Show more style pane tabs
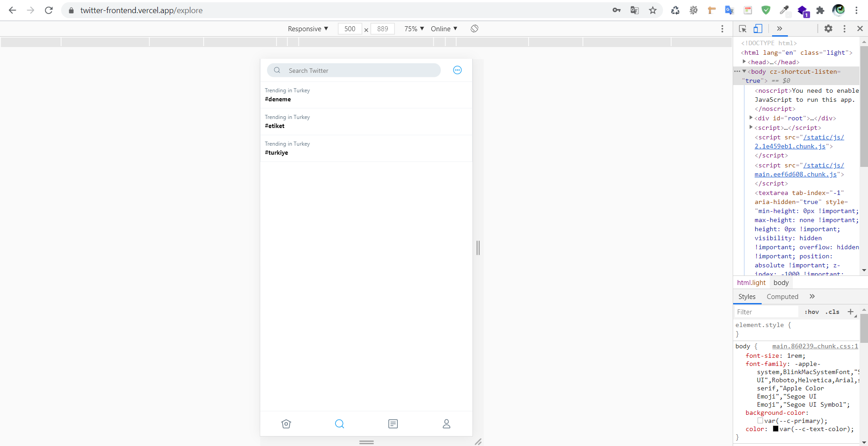Viewport: 868px width, 446px height. (x=812, y=296)
